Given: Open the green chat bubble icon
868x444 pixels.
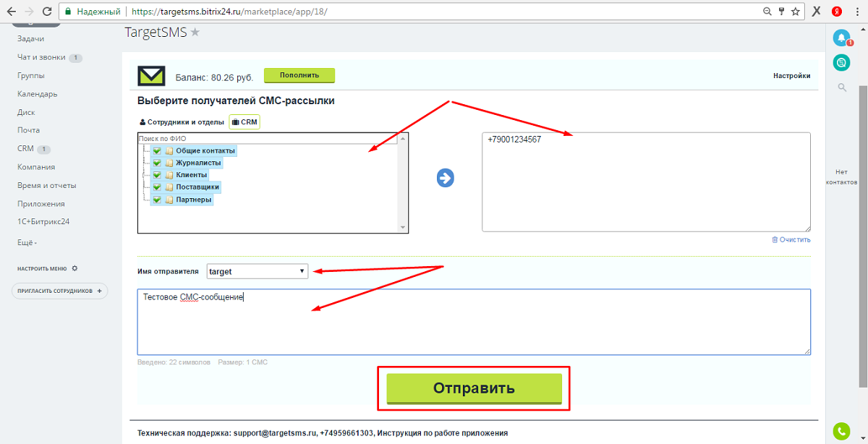Looking at the screenshot, I should pyautogui.click(x=841, y=63).
